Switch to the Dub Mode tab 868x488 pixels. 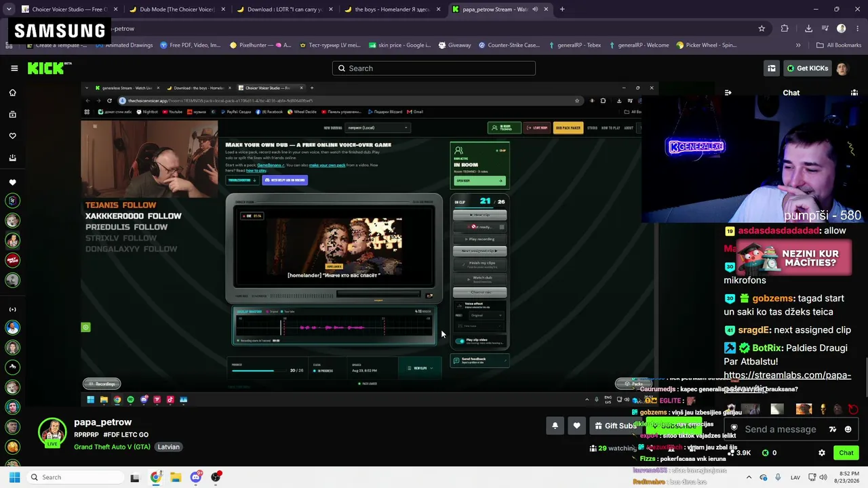coord(176,9)
